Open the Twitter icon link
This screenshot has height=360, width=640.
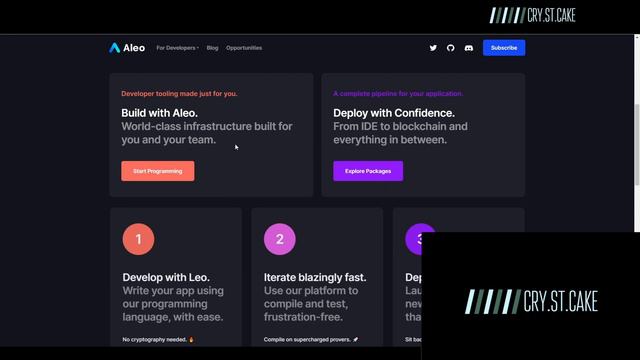coord(433,48)
